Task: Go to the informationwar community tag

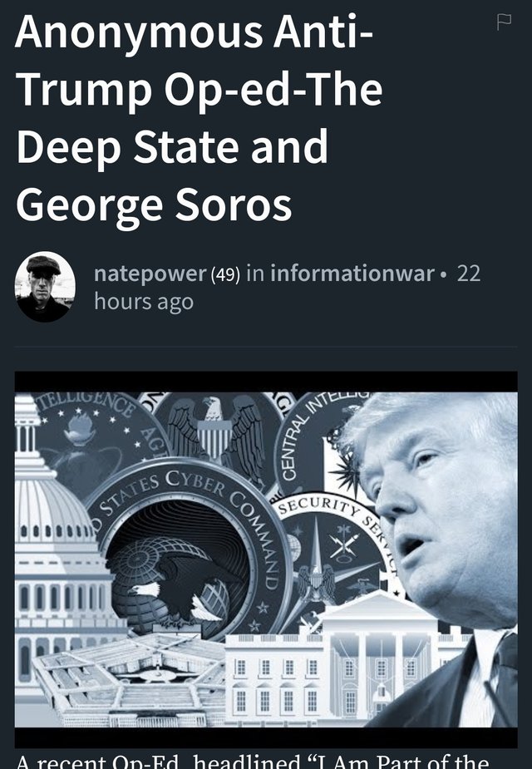Action: [352, 274]
